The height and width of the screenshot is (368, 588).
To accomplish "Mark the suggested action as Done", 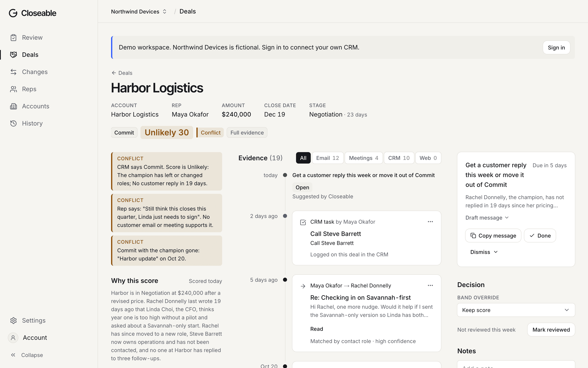I will (x=540, y=236).
